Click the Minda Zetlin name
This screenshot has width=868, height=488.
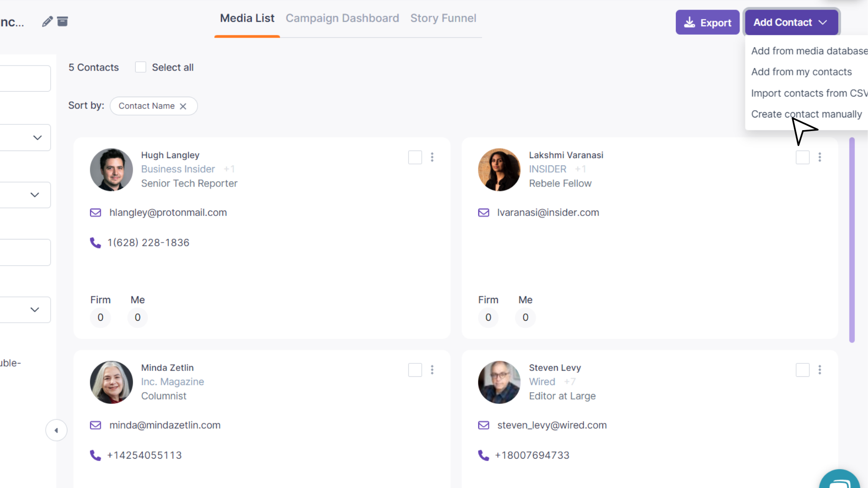(167, 368)
